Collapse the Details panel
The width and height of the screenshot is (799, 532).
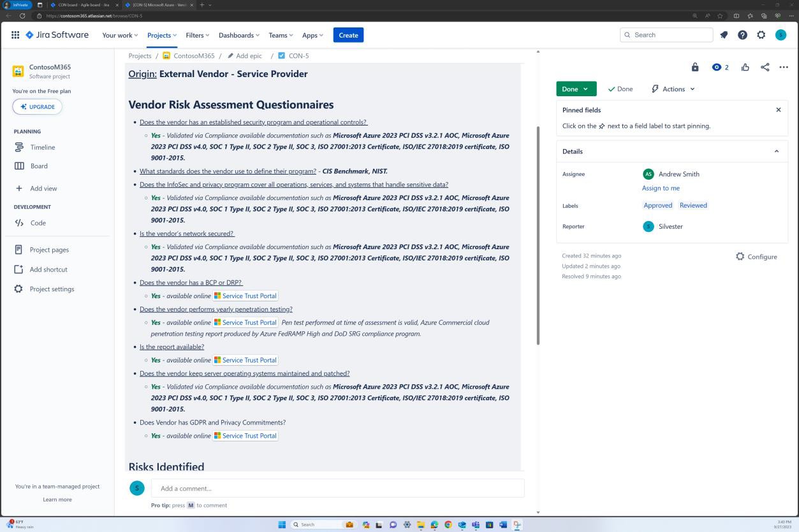(776, 151)
